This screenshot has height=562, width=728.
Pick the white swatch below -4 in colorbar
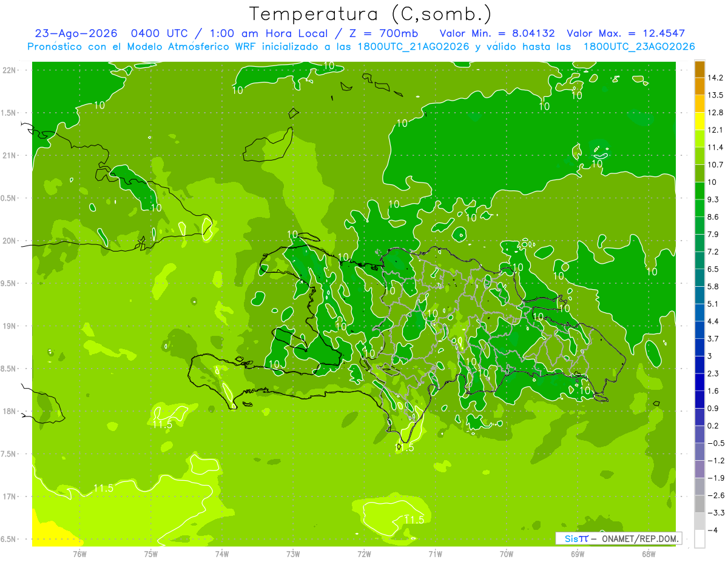[699, 539]
